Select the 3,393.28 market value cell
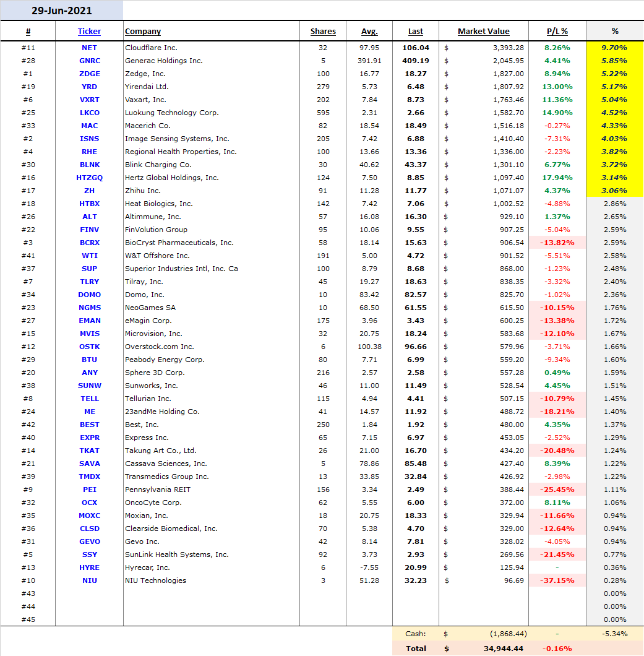 [483, 48]
